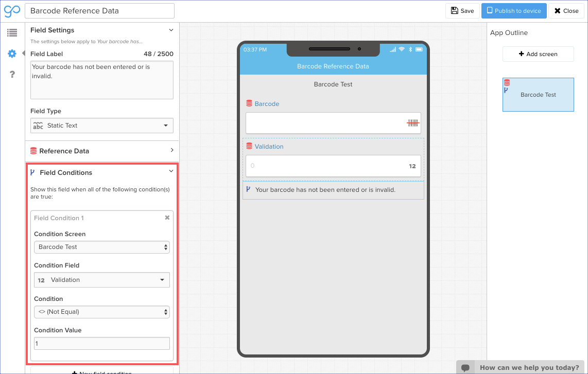Open the Field Type dropdown
Screen dimensions: 588x374
[x=102, y=126]
